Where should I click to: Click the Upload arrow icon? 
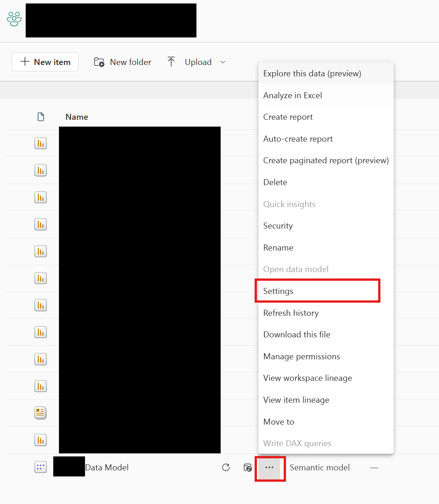pyautogui.click(x=171, y=61)
